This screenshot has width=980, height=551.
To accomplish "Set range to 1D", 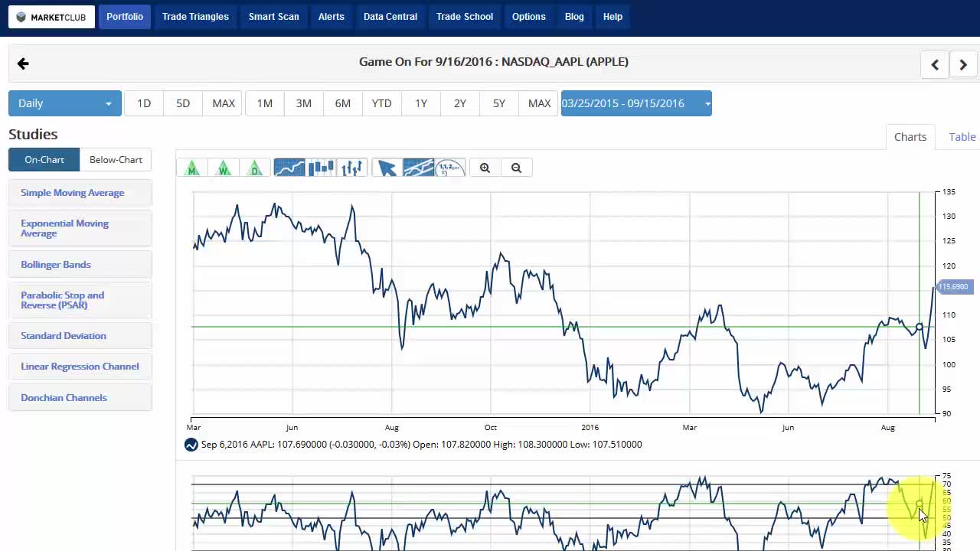I will click(x=144, y=103).
